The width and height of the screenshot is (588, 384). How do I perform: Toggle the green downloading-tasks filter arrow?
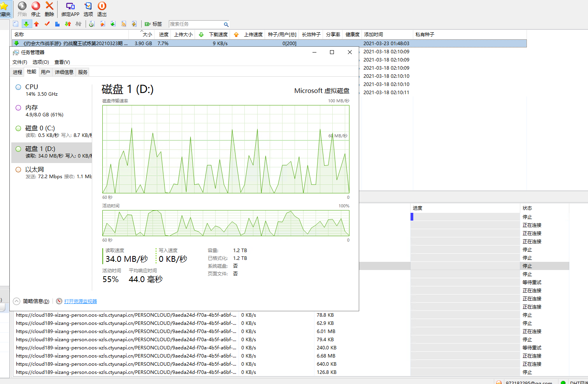26,24
